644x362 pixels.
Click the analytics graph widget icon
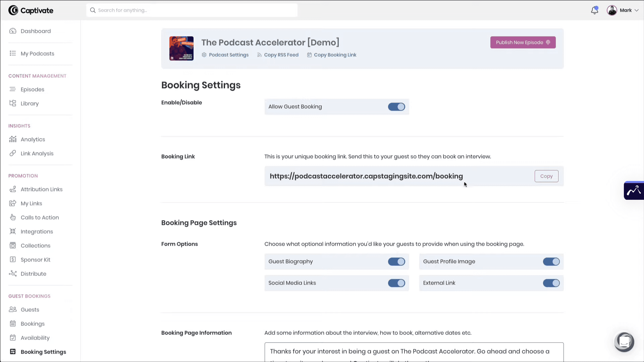[634, 191]
